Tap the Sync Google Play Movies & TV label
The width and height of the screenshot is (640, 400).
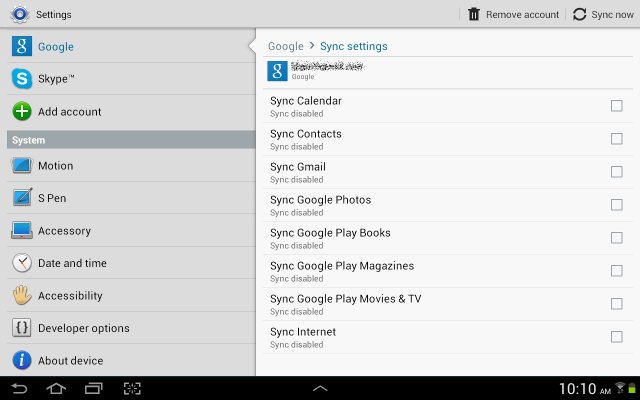pyautogui.click(x=346, y=299)
